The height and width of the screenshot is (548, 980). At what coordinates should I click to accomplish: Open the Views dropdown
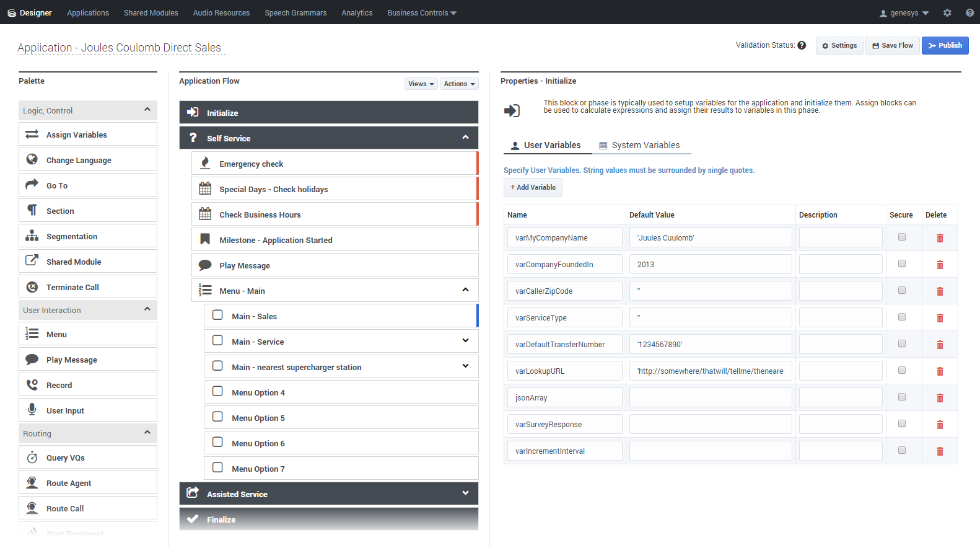tap(421, 84)
